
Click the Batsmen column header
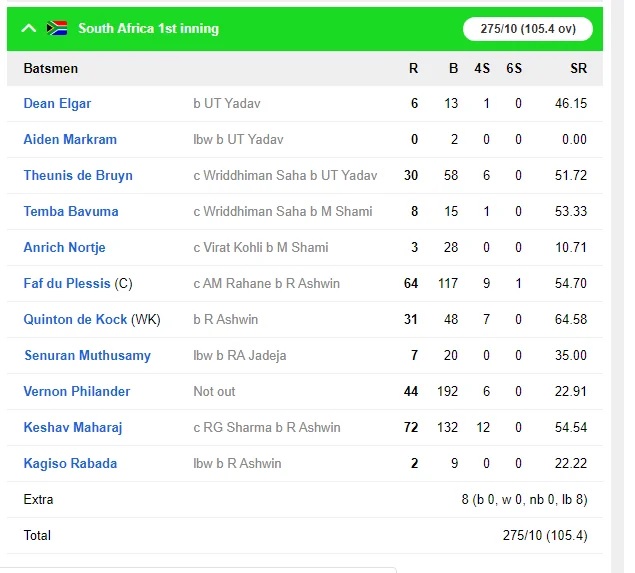coord(51,68)
